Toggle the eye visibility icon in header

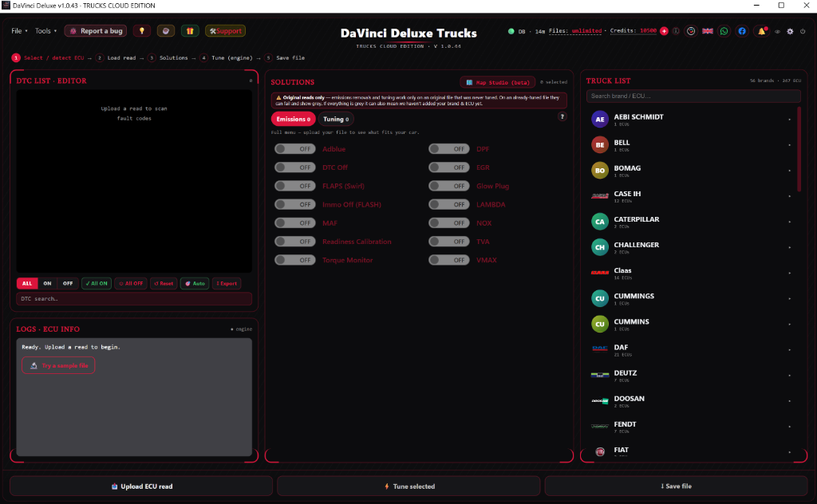click(777, 31)
